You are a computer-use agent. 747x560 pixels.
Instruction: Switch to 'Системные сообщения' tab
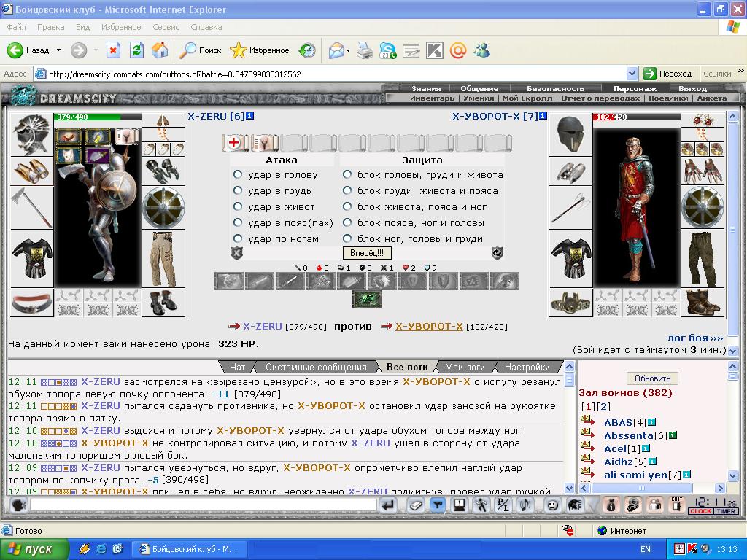(x=316, y=367)
